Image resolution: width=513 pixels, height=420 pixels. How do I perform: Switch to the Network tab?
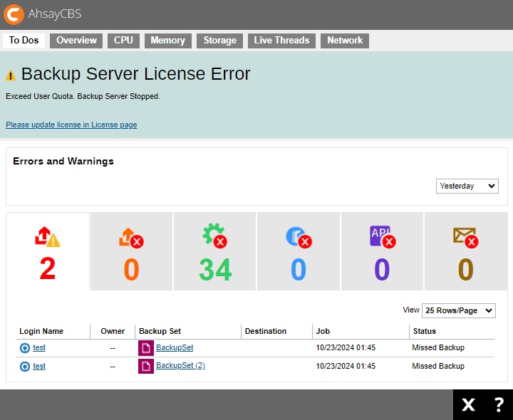[345, 41]
